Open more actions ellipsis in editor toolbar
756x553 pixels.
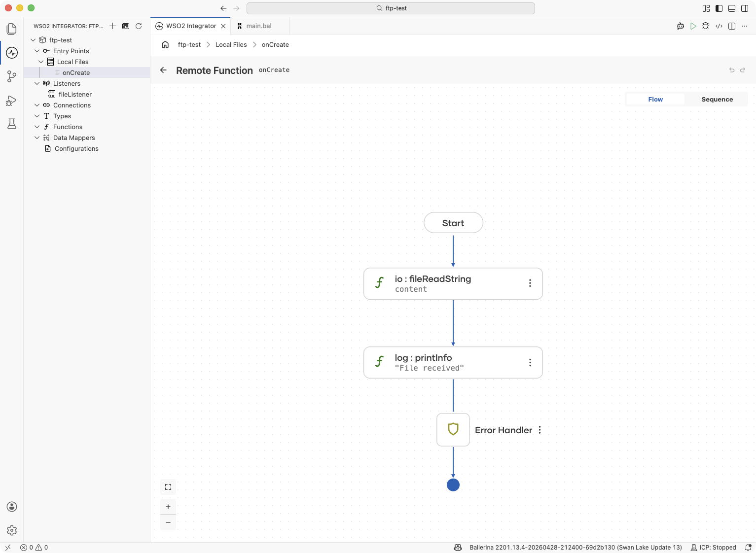tap(745, 26)
